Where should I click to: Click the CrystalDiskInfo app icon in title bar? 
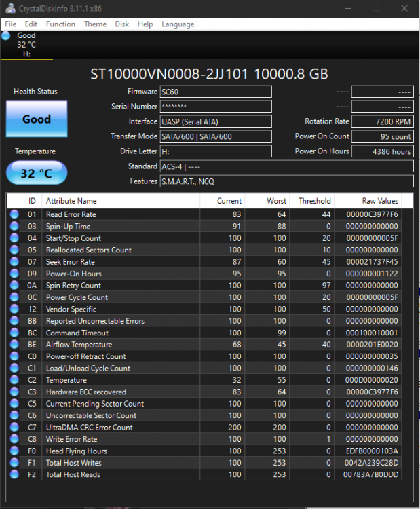(10, 8)
